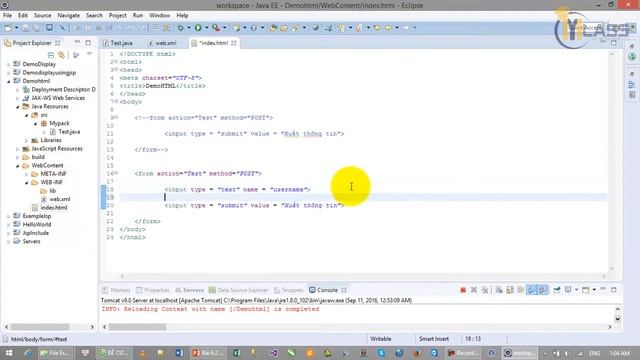Expand the META-INF folder node
640x360 pixels.
(x=26, y=174)
